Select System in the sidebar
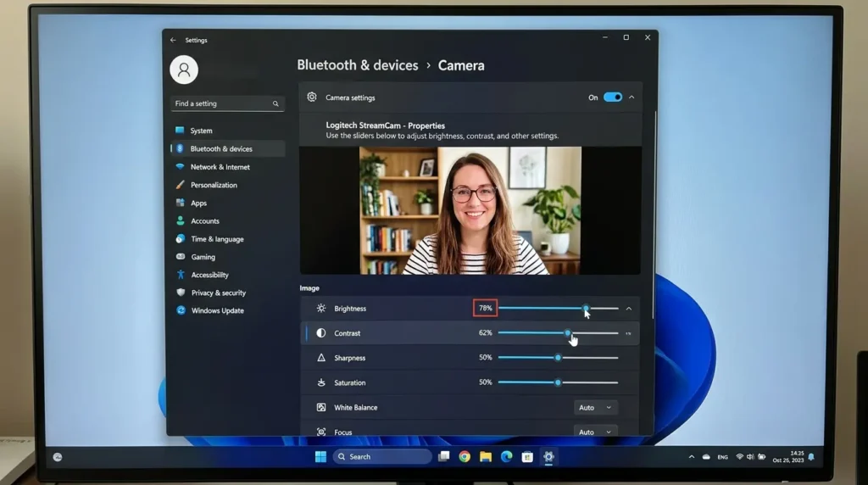The height and width of the screenshot is (485, 868). pyautogui.click(x=227, y=131)
